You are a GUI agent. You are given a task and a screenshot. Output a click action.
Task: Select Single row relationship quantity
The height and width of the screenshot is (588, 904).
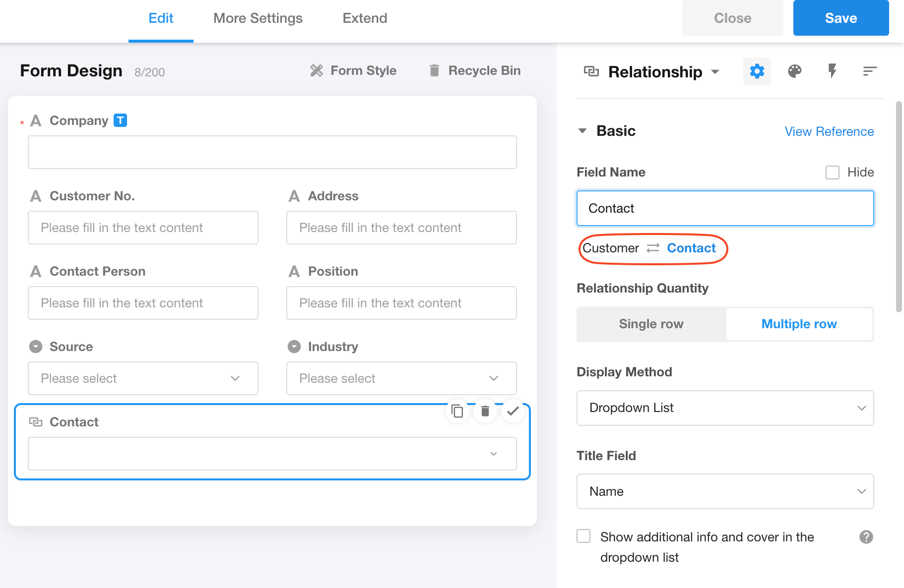(x=651, y=324)
